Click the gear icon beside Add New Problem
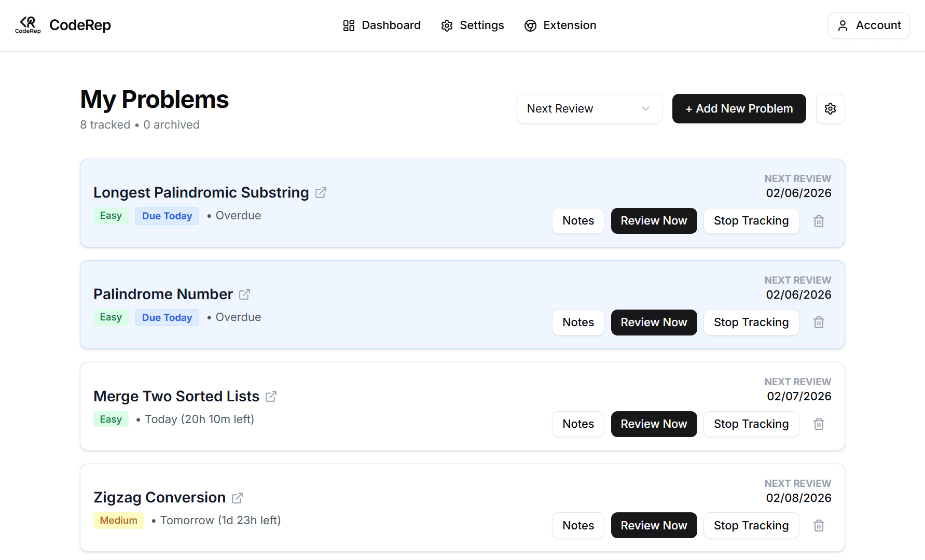925x560 pixels. click(x=830, y=108)
